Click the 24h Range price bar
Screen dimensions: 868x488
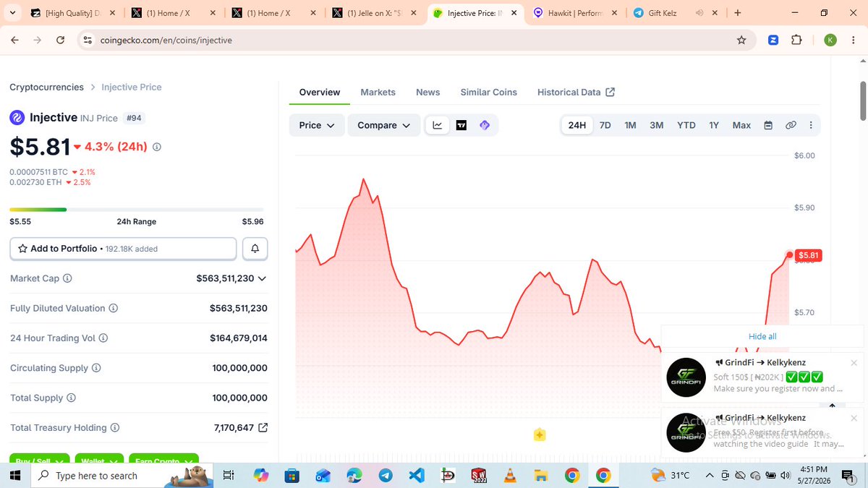point(136,210)
